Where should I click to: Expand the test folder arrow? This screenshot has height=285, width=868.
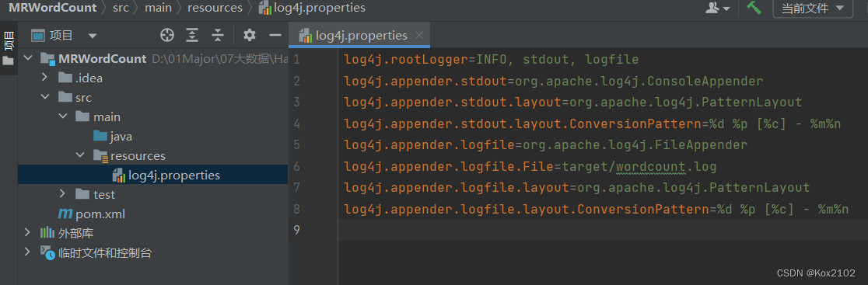point(62,194)
